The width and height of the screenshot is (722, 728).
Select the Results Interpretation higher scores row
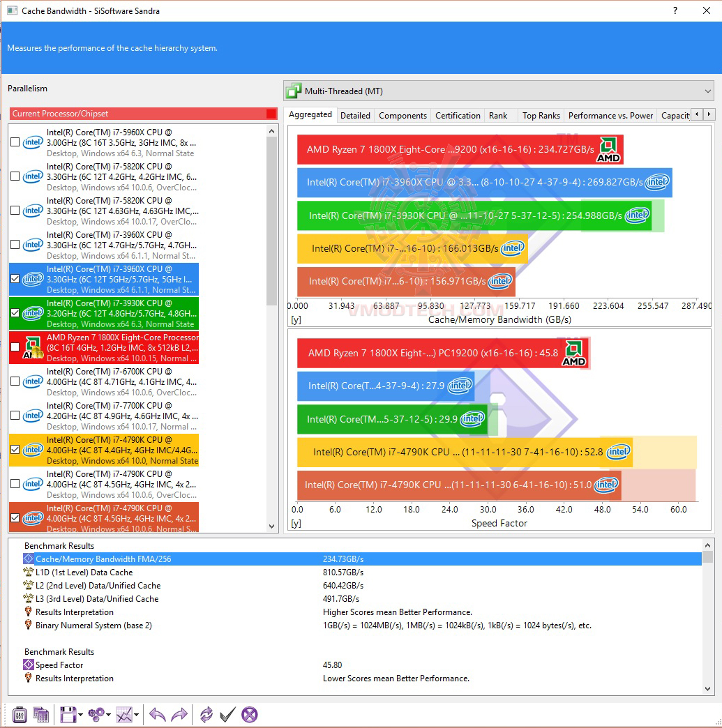tap(362, 612)
